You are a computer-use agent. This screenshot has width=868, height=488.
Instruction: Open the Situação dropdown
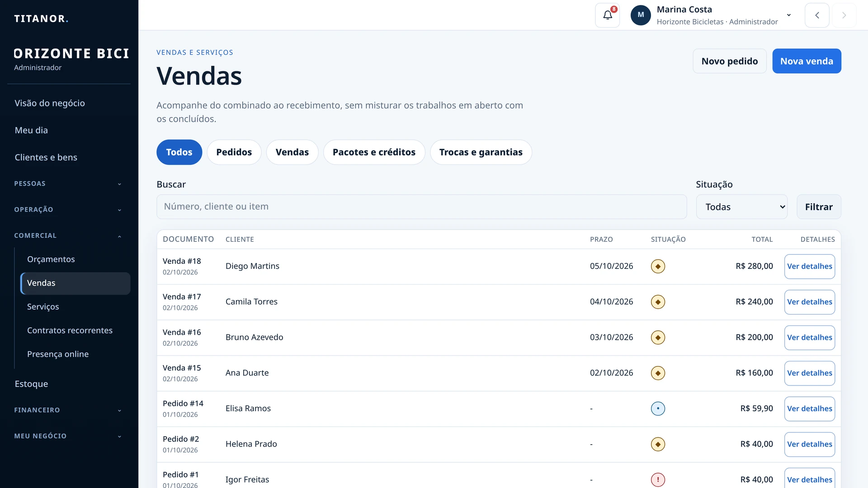(x=742, y=207)
